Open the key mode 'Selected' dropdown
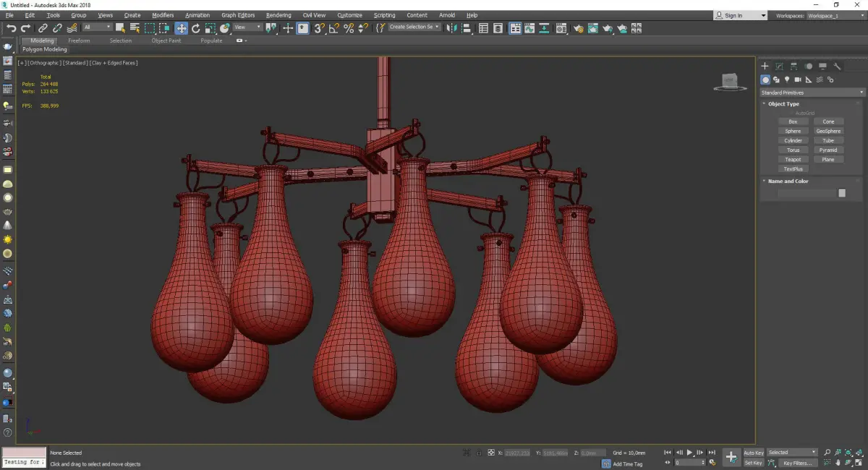This screenshot has width=868, height=470. coord(792,453)
